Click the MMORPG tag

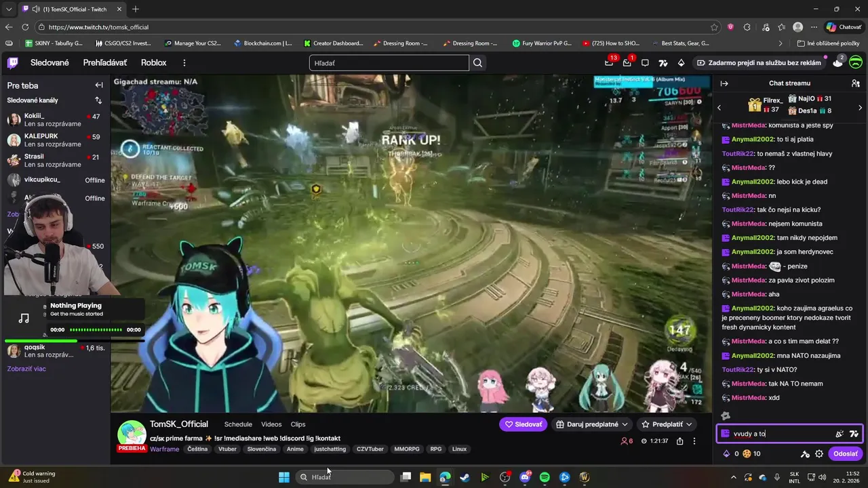407,449
